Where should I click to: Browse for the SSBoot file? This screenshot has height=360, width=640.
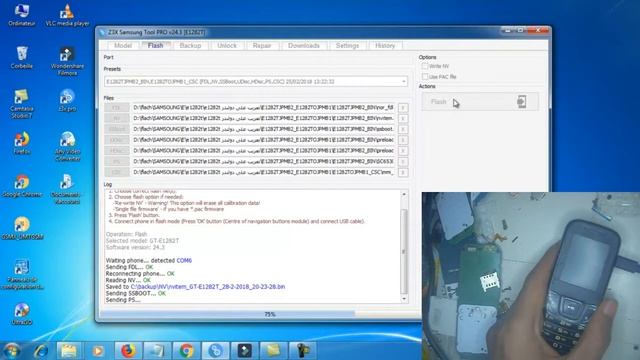pos(117,129)
